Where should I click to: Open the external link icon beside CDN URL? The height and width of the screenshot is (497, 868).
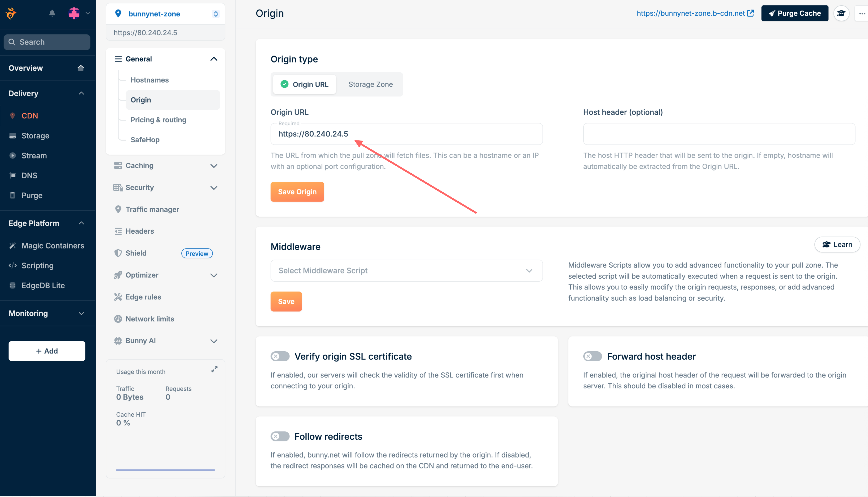pos(751,13)
